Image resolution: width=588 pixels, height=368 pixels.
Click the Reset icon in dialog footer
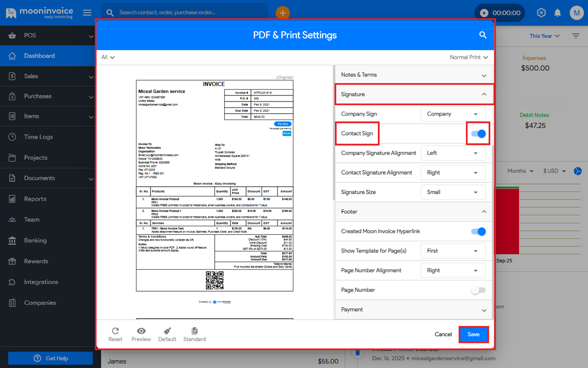(115, 331)
